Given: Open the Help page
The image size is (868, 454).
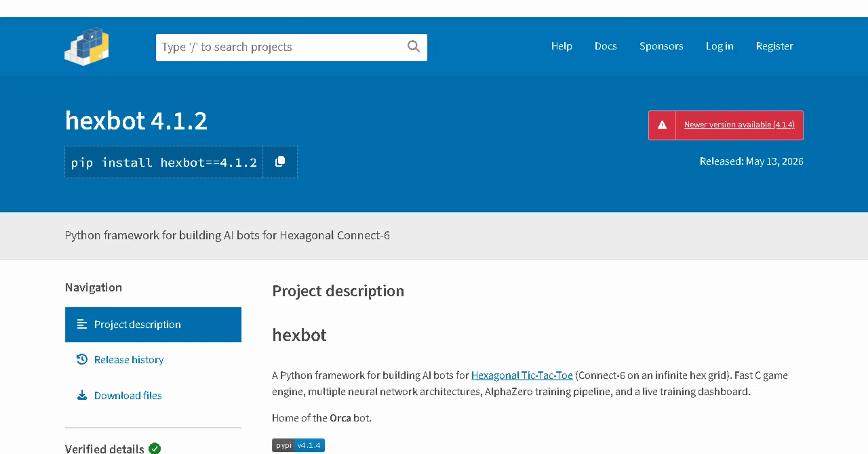Looking at the screenshot, I should tap(561, 46).
